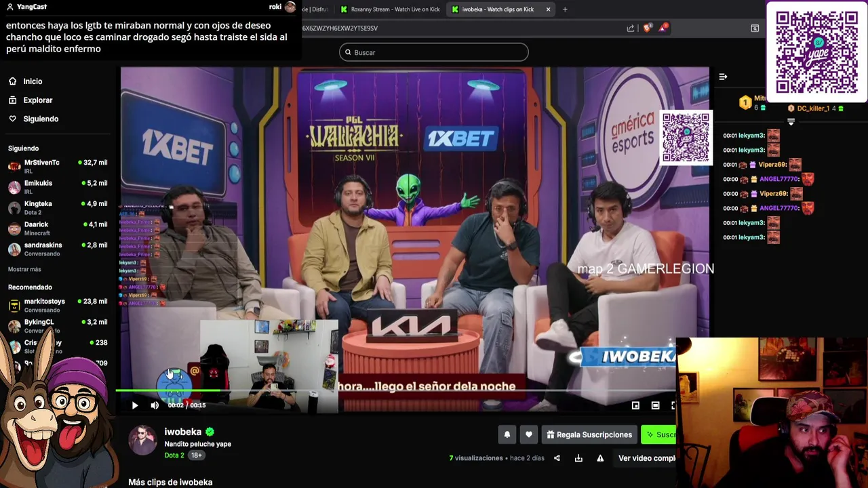Screen dimensions: 868x488
Task: Click the Siguiendo section header in sidebar
Action: [24, 148]
